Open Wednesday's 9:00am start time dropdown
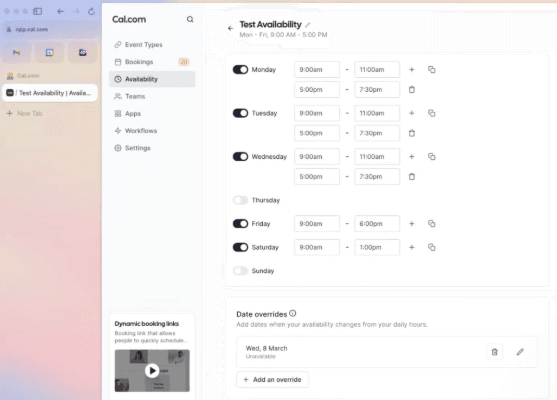The width and height of the screenshot is (557, 400). tap(317, 157)
